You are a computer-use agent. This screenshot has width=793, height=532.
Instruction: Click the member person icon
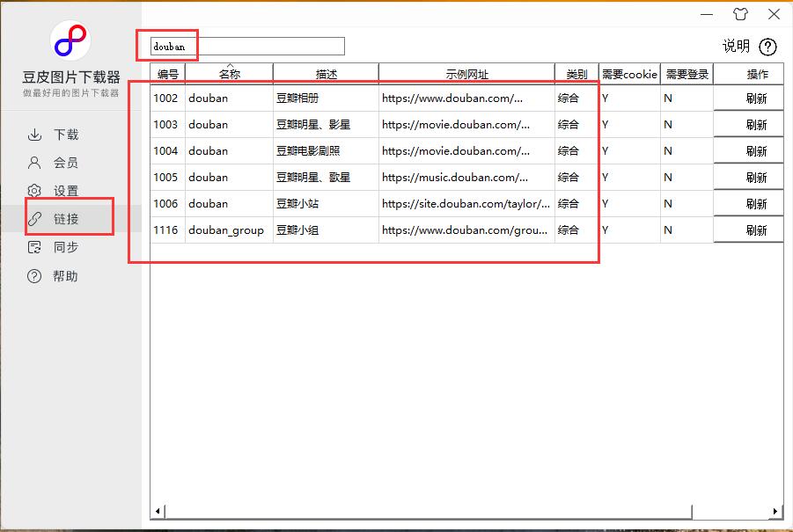pyautogui.click(x=34, y=163)
